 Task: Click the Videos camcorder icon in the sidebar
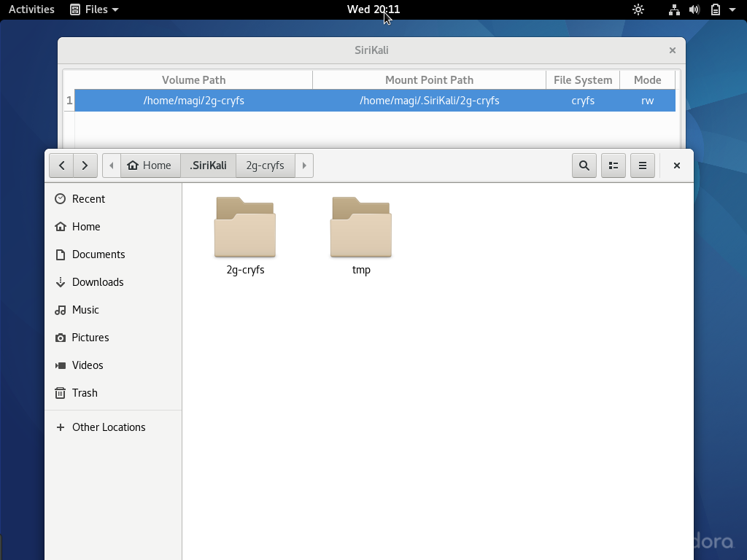coord(60,365)
